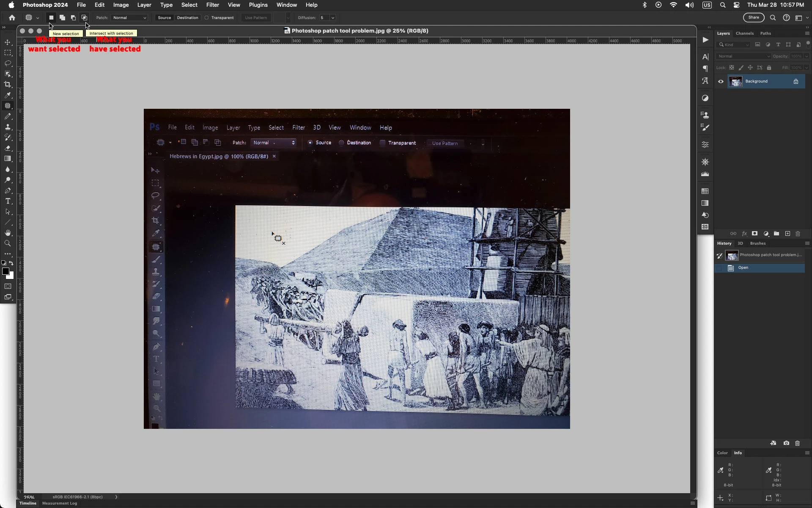Toggle Quick Mask mode icon

pos(8,287)
